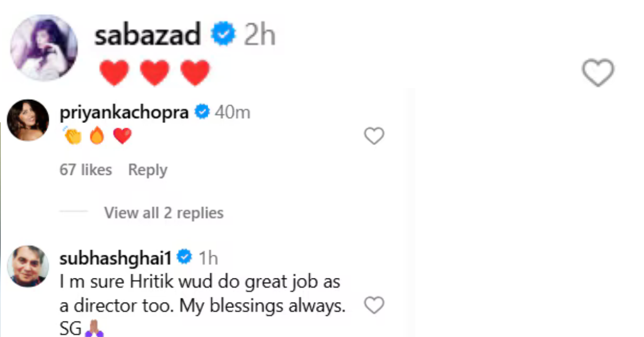Viewport: 644px width, 337px height.
Task: Show the 67 likes list
Action: point(86,170)
